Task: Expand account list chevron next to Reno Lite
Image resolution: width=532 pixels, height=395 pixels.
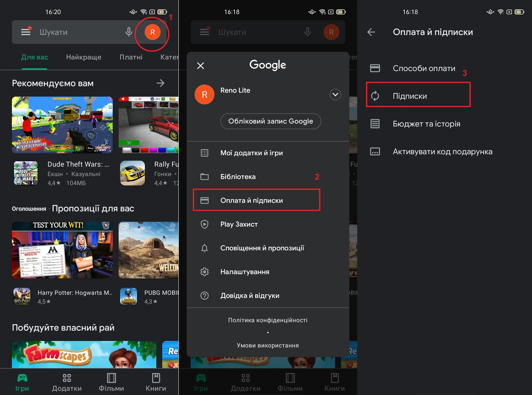Action: (x=335, y=94)
